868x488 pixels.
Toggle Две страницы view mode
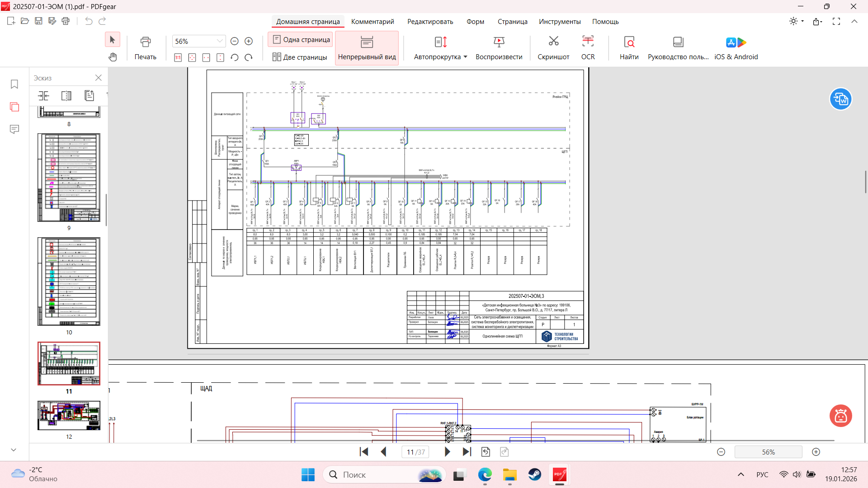tap(300, 57)
